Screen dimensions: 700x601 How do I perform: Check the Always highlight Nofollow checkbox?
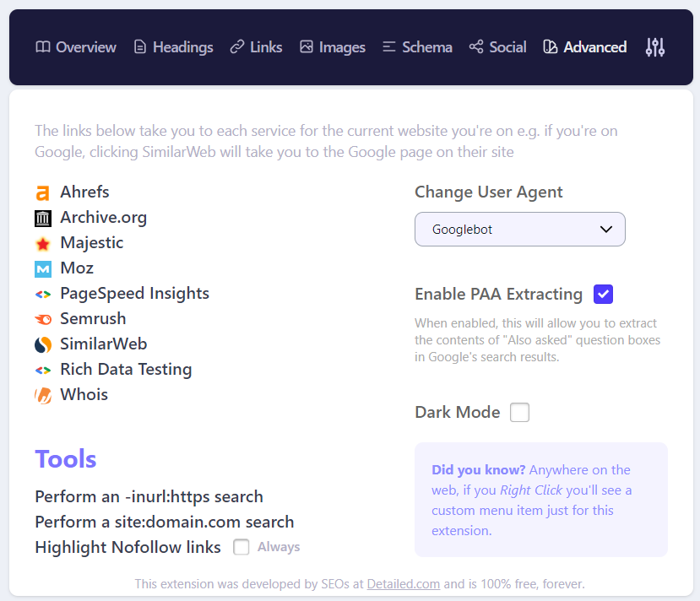point(241,547)
